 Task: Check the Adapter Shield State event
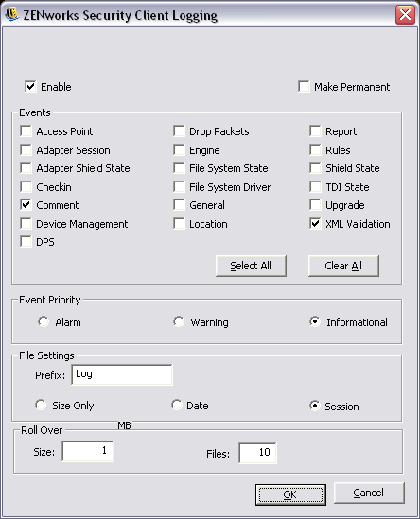[x=26, y=168]
